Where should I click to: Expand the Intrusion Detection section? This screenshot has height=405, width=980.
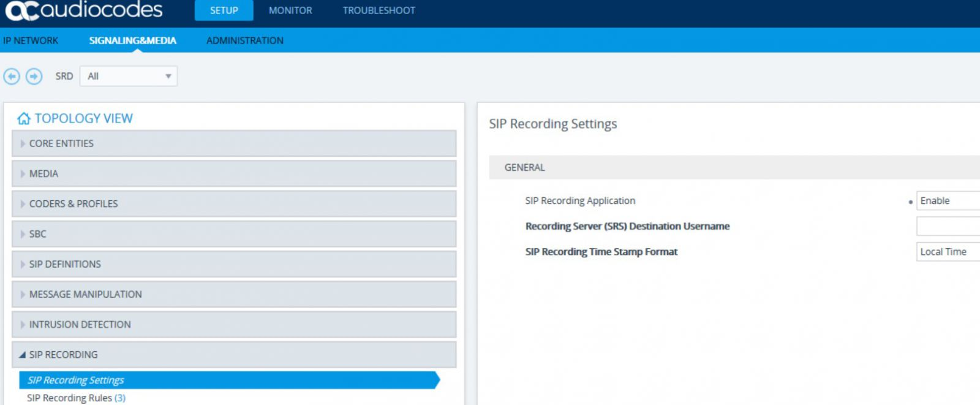tap(80, 325)
